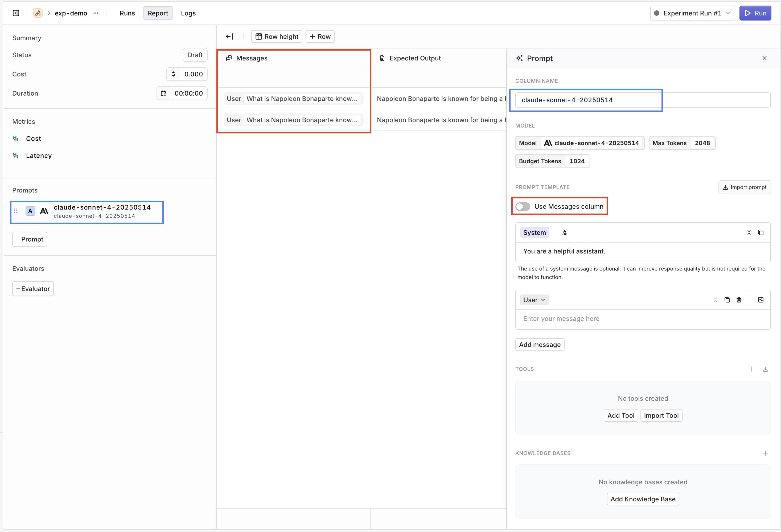
Task: Click the Add Tool button
Action: tap(621, 416)
